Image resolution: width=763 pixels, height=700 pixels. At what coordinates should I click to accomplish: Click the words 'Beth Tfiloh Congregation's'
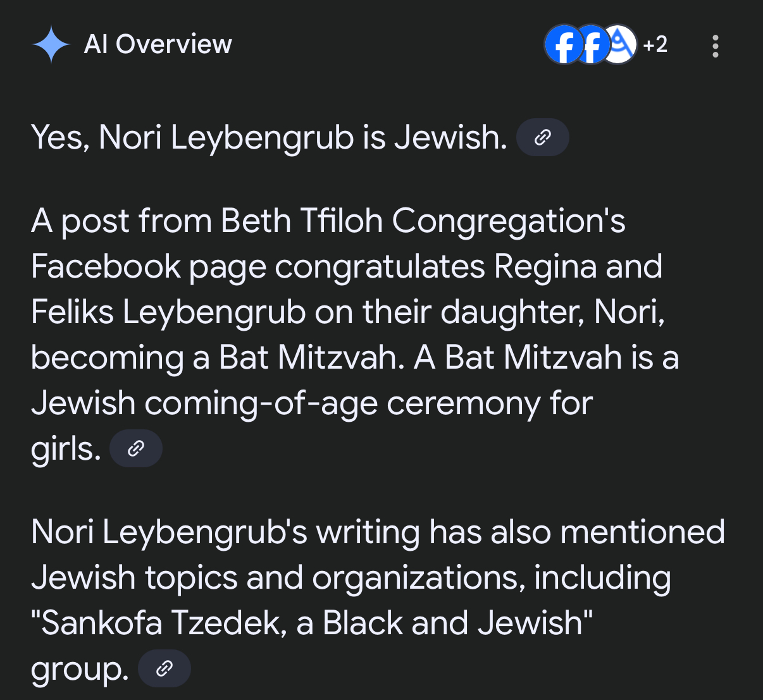coord(423,221)
